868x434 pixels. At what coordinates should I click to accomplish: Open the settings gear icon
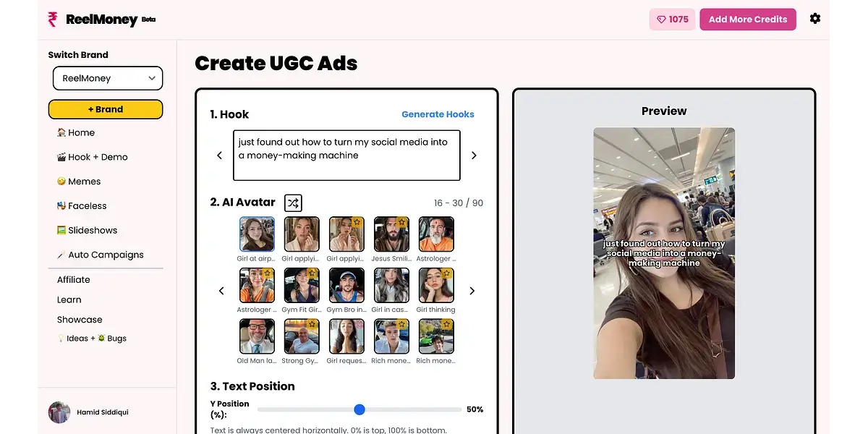click(x=815, y=19)
